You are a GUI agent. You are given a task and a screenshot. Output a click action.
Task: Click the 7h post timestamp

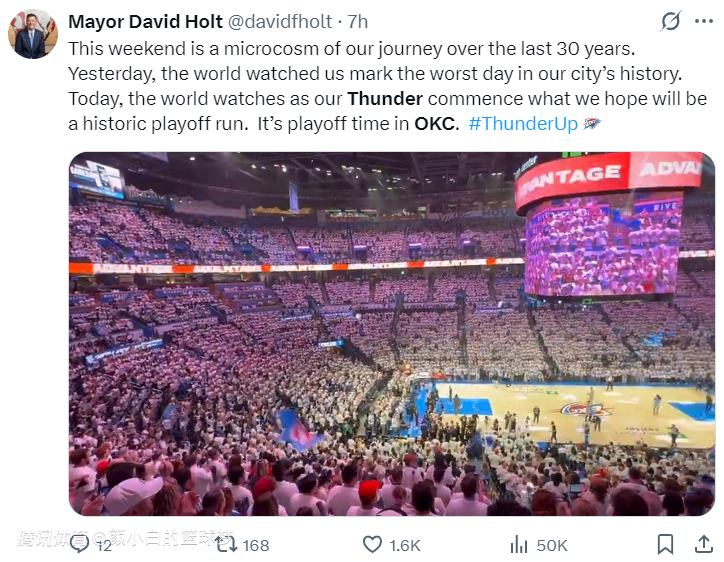tap(357, 22)
